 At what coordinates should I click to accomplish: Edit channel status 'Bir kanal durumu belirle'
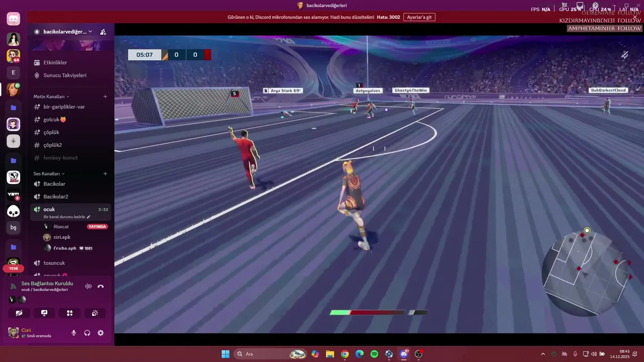67,217
